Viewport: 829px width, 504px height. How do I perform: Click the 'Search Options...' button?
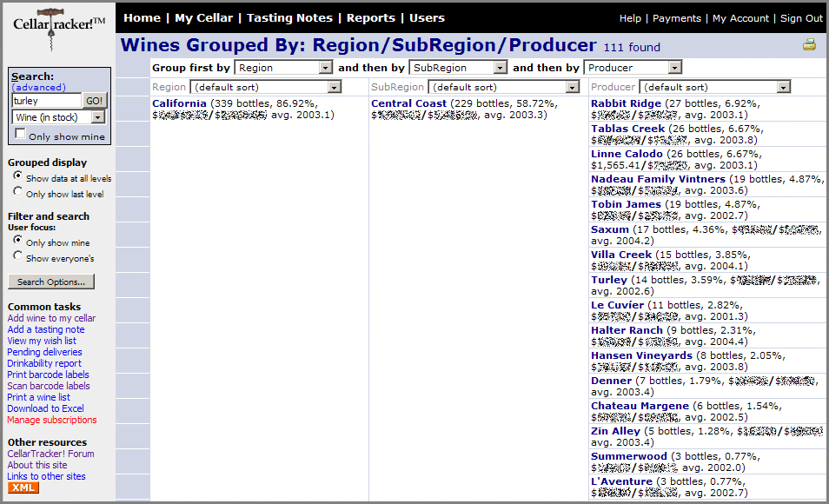51,282
